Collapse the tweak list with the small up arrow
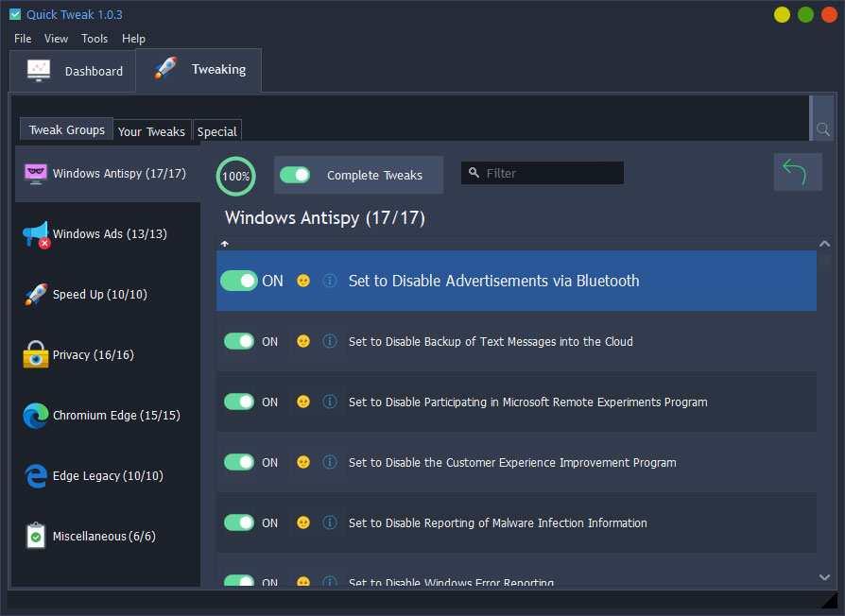The height and width of the screenshot is (616, 845). (x=224, y=244)
